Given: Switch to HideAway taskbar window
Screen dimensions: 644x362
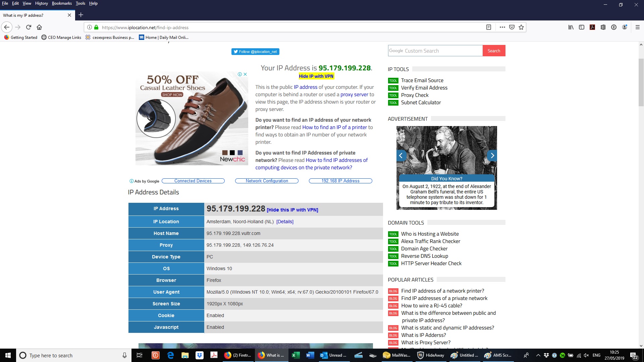Looking at the screenshot, I should [431, 355].
